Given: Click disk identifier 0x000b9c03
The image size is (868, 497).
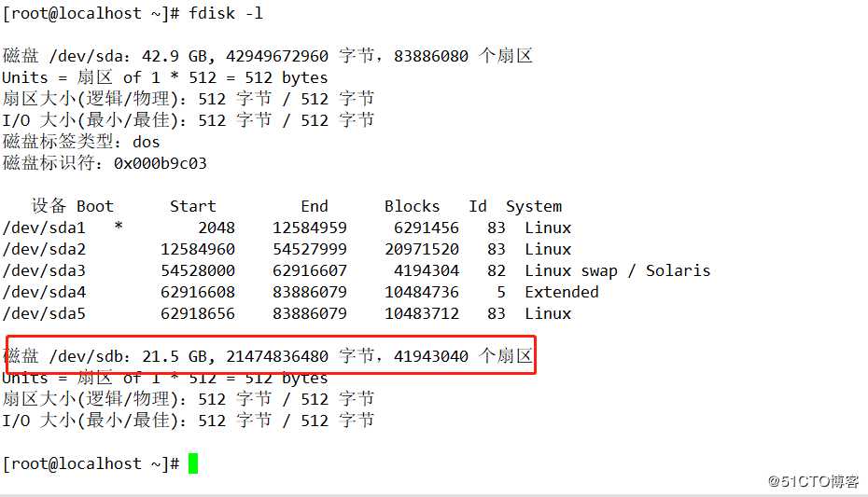Looking at the screenshot, I should tap(160, 163).
